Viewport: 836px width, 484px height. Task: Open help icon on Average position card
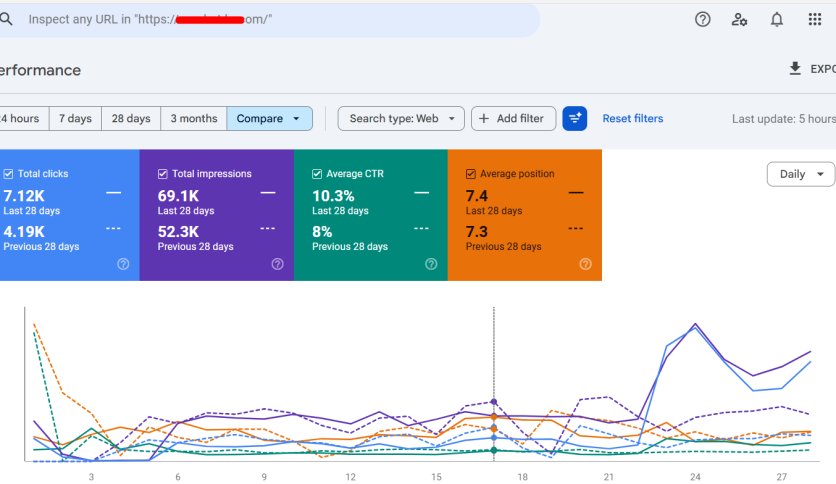pos(585,264)
